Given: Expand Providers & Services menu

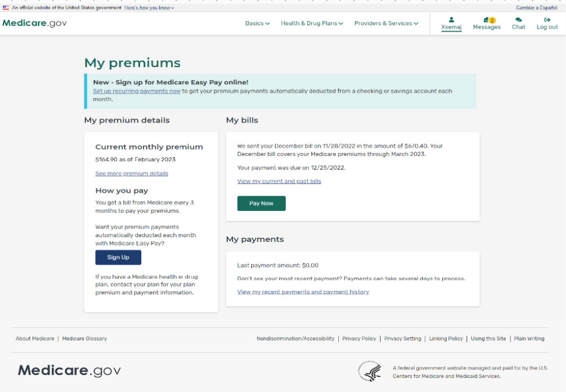Looking at the screenshot, I should pyautogui.click(x=386, y=23).
